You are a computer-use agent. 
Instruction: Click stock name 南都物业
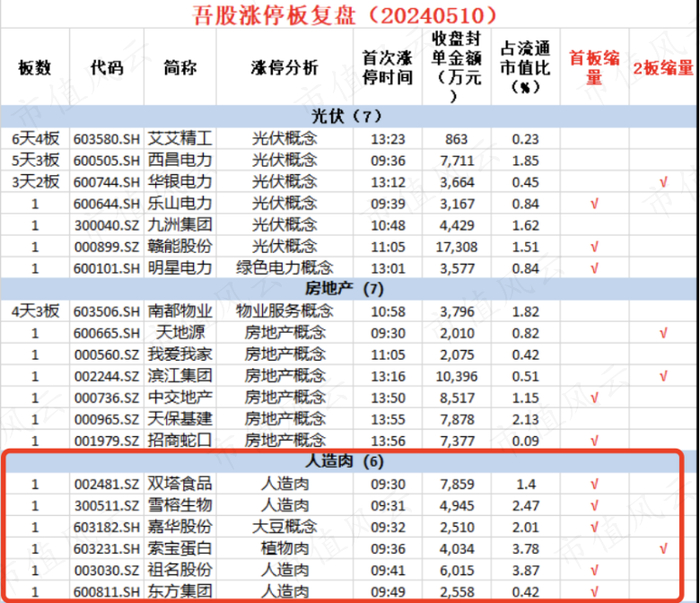(180, 311)
